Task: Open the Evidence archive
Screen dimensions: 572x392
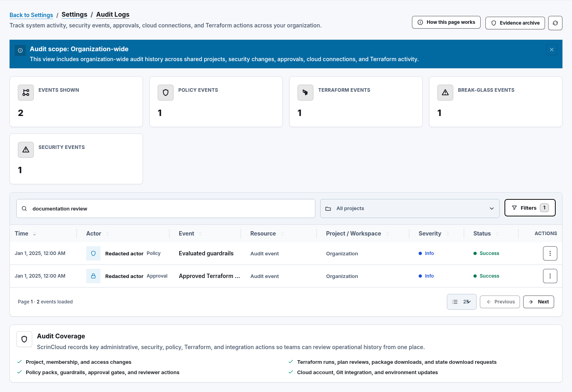Action: click(515, 23)
